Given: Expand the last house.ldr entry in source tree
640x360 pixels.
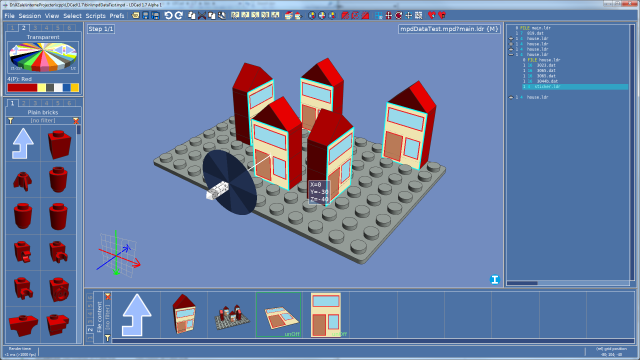Looking at the screenshot, I should (x=511, y=97).
